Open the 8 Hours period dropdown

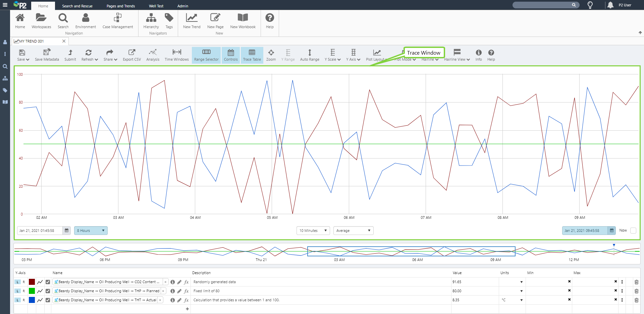point(91,231)
